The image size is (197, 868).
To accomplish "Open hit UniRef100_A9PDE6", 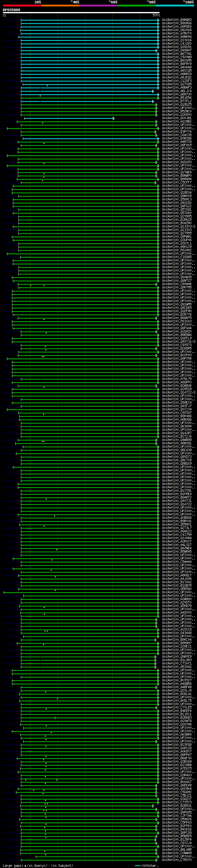I will tap(177, 26).
